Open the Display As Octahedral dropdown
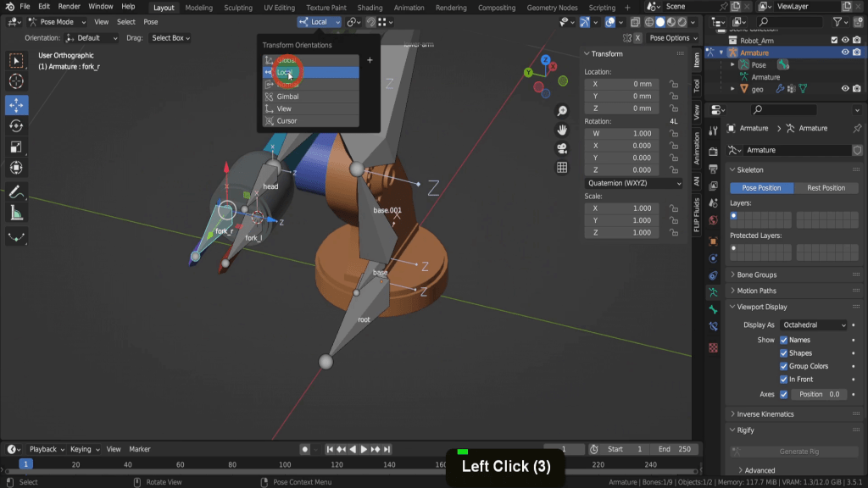 814,325
